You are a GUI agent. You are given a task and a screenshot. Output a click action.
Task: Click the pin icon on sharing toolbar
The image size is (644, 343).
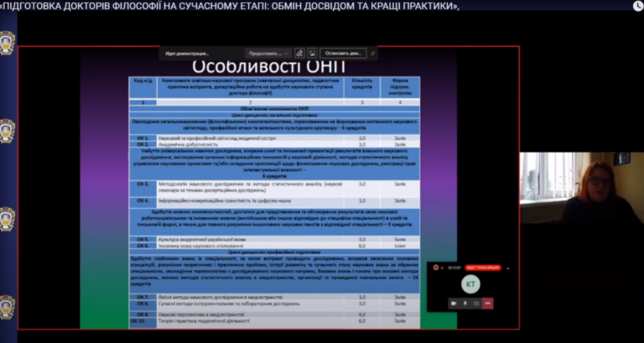coord(373,52)
